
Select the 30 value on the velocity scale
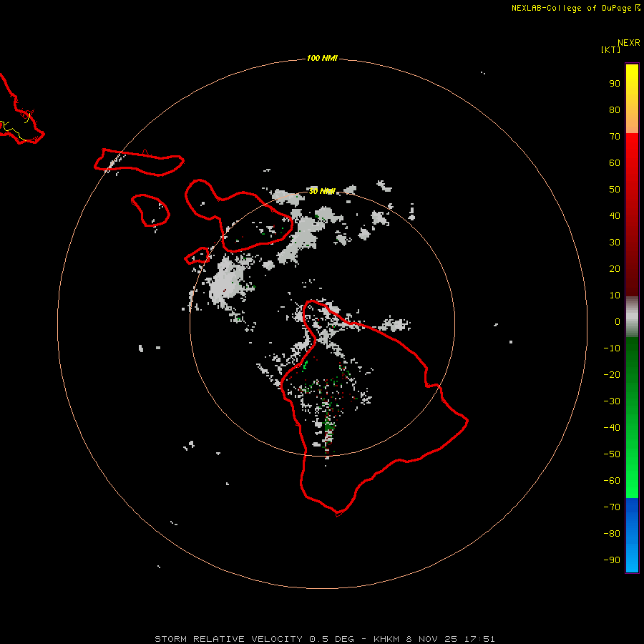click(x=615, y=243)
